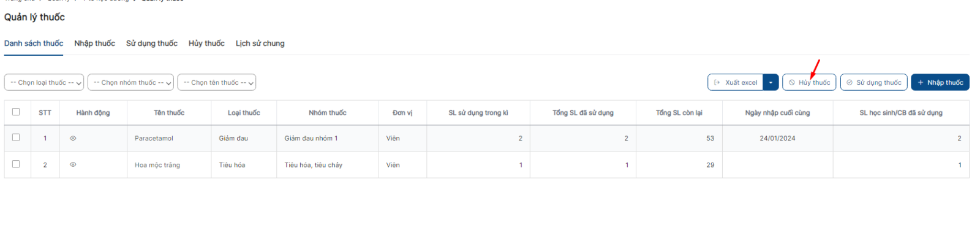The height and width of the screenshot is (227, 980).
Task: Click the Tổng SL còn lại column header
Action: [x=679, y=113]
